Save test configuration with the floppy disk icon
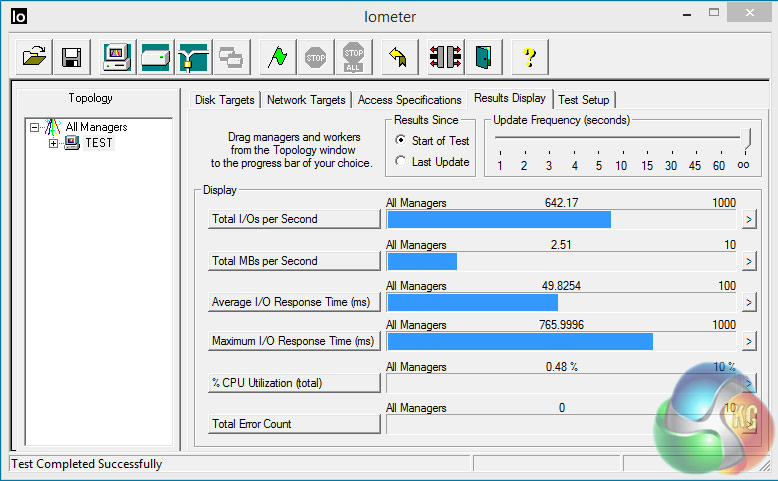Viewport: 778px width, 481px height. tap(71, 57)
